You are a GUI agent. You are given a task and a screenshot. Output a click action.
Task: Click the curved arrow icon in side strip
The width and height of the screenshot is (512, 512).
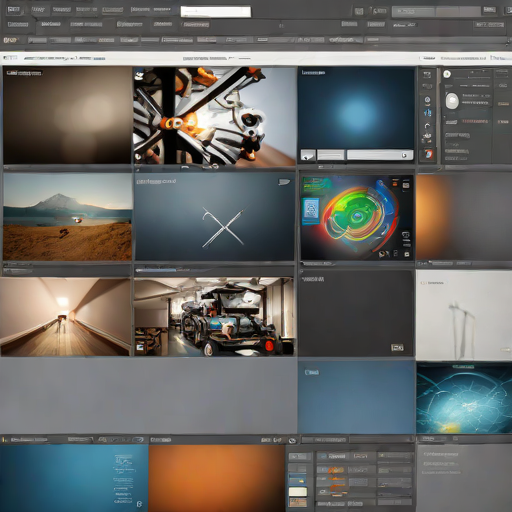[427, 126]
